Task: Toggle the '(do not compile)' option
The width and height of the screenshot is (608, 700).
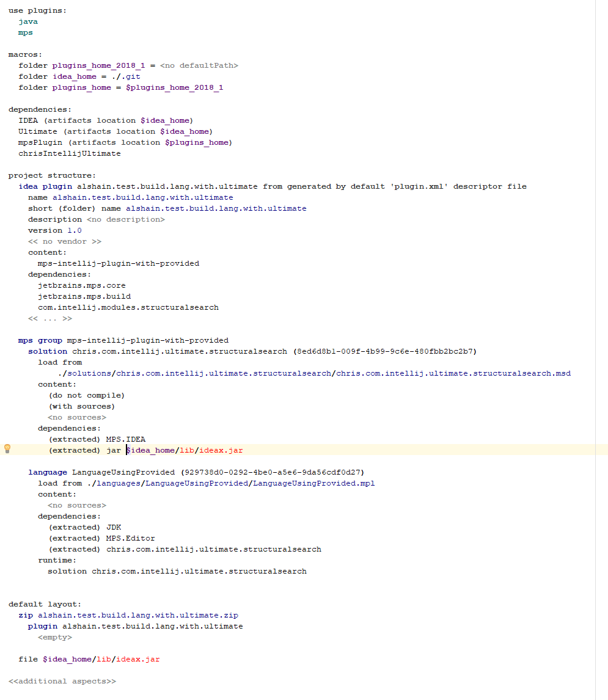Action: point(86,395)
